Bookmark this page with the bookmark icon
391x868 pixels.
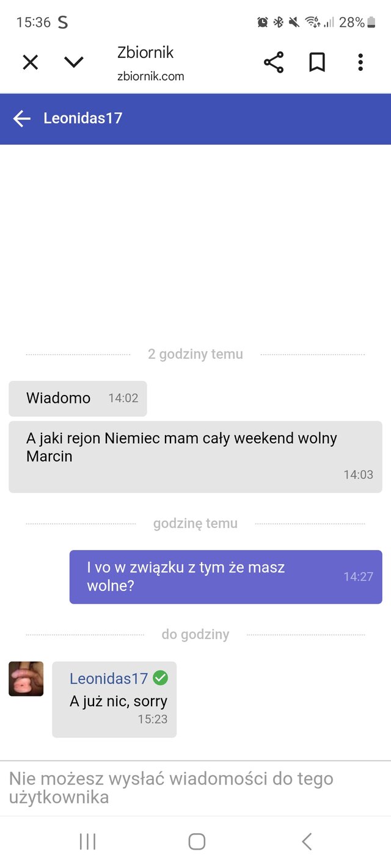tap(316, 62)
